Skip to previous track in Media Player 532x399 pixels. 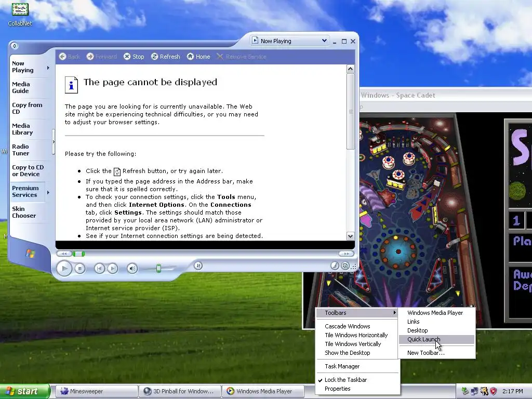tap(99, 269)
